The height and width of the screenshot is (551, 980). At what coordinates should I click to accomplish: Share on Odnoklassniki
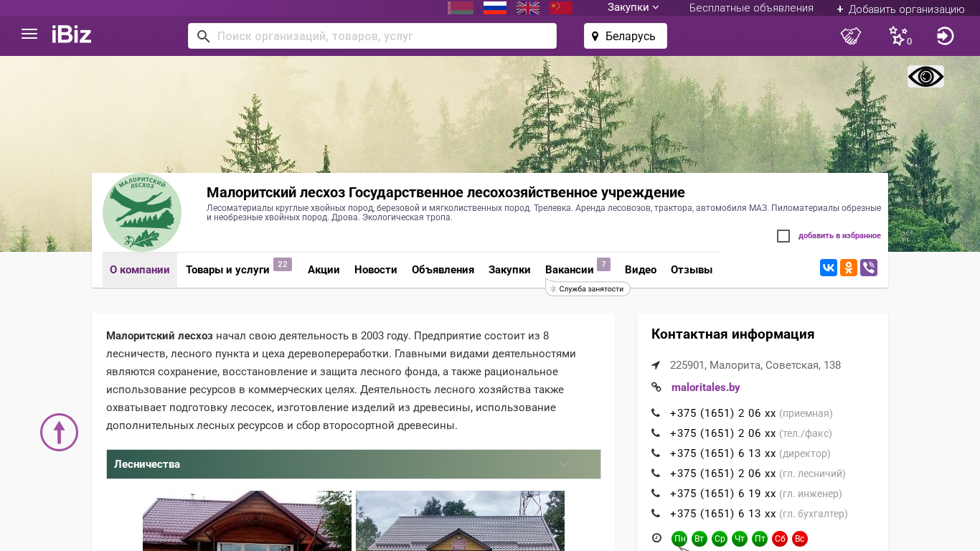click(849, 268)
